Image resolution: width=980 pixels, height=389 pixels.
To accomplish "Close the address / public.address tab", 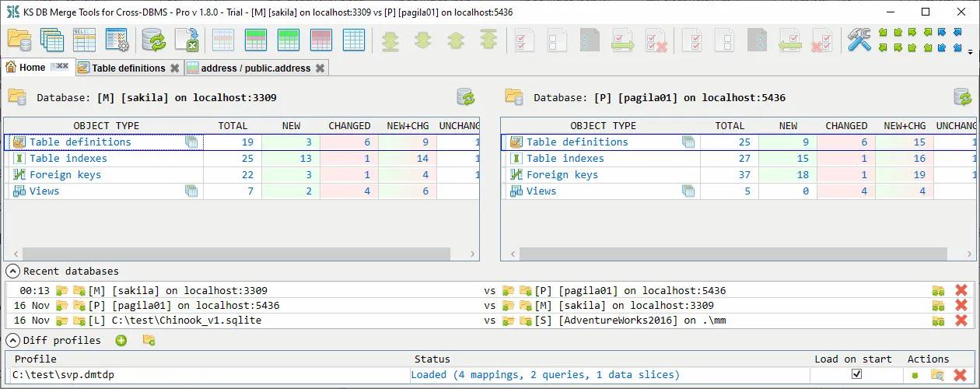I will click(319, 68).
